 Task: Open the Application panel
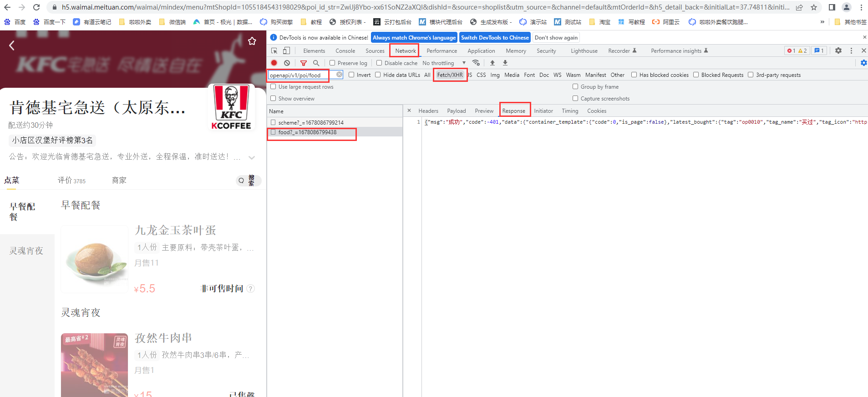(481, 50)
